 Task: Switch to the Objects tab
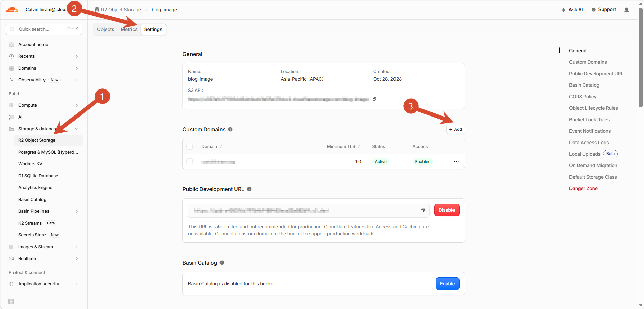coord(106,29)
